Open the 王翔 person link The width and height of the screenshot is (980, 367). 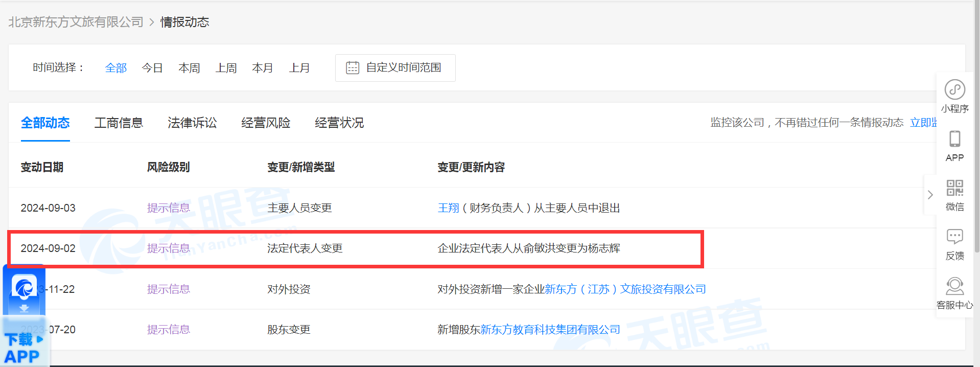449,208
